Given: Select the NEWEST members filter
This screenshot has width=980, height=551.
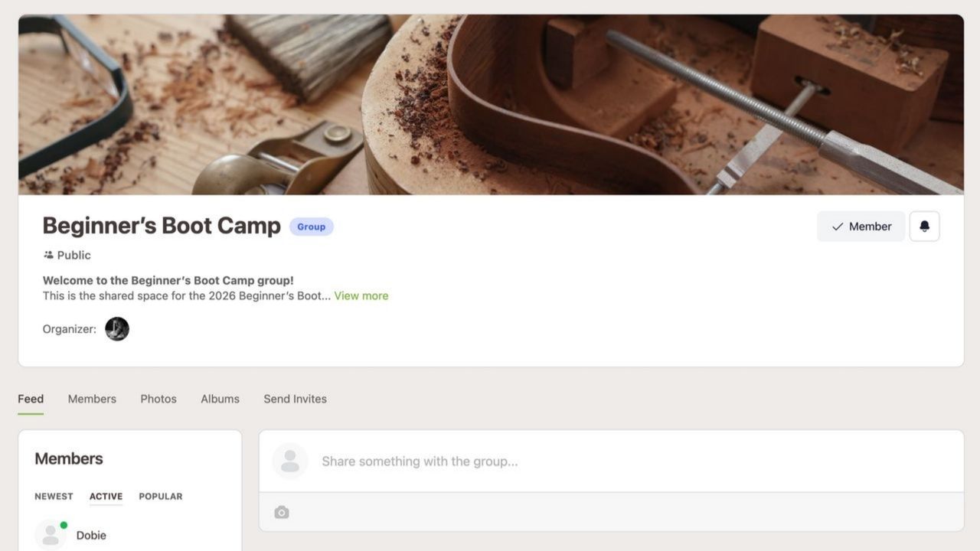Looking at the screenshot, I should [54, 496].
